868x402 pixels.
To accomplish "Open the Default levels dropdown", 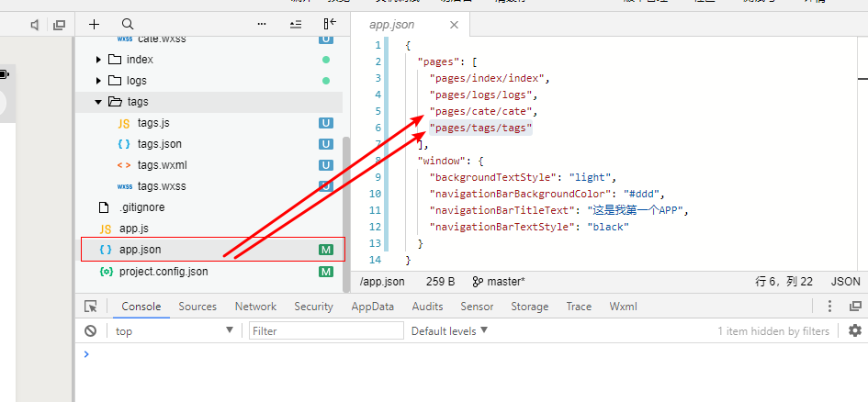I will tap(449, 330).
